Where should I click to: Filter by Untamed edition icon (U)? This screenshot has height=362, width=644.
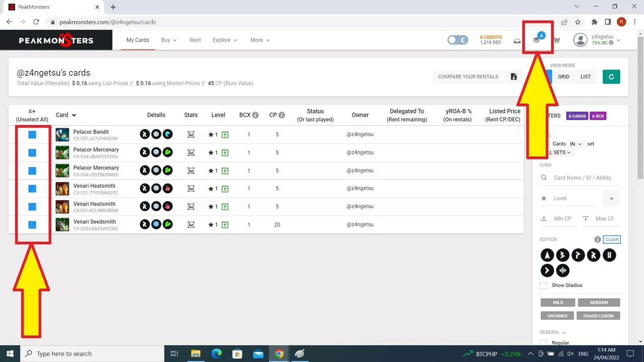[609, 255]
